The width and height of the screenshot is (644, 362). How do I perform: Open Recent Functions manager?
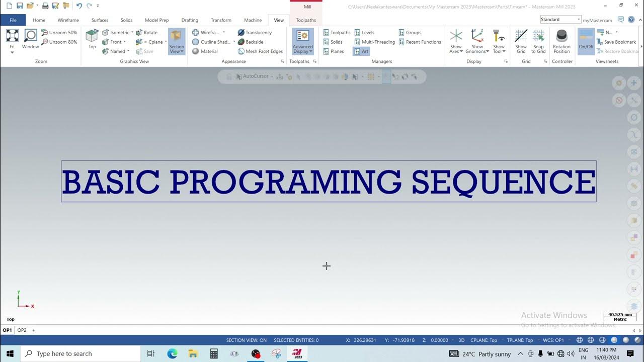point(420,42)
